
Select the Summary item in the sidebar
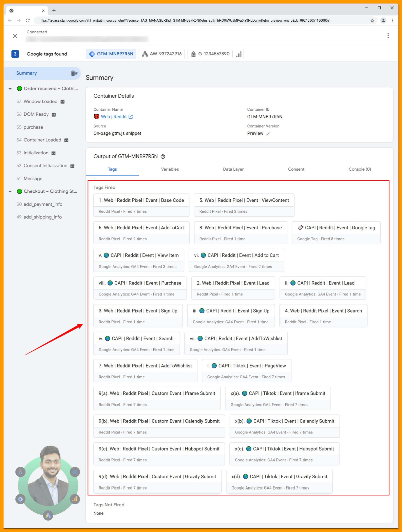(26, 73)
